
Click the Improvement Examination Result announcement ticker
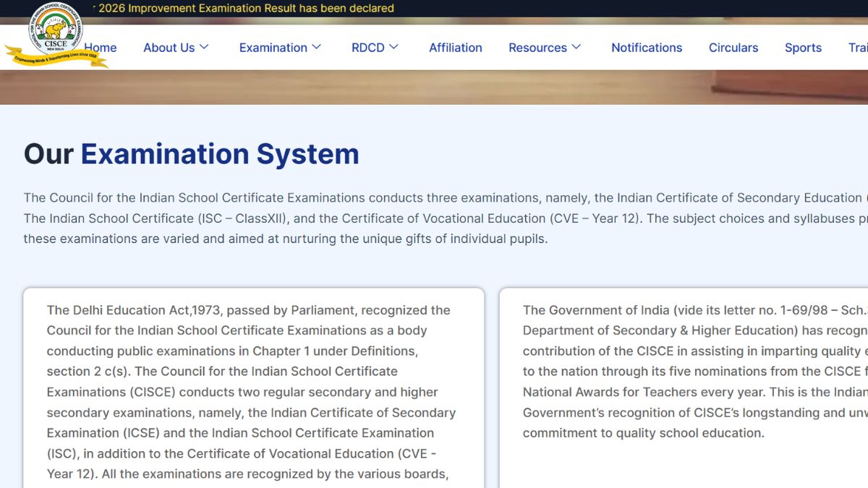[x=244, y=9]
